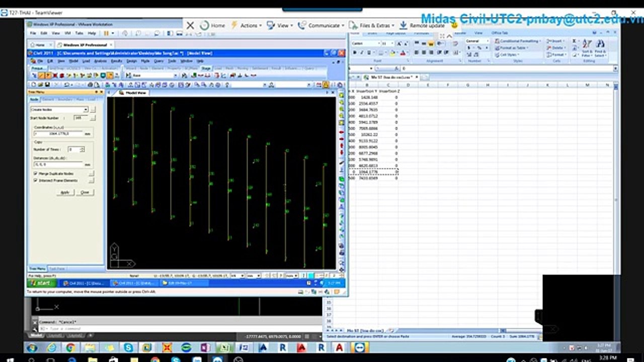Toggle the Intersect Frame Elements checkbox
Image resolution: width=644 pixels, height=362 pixels.
pyautogui.click(x=36, y=180)
